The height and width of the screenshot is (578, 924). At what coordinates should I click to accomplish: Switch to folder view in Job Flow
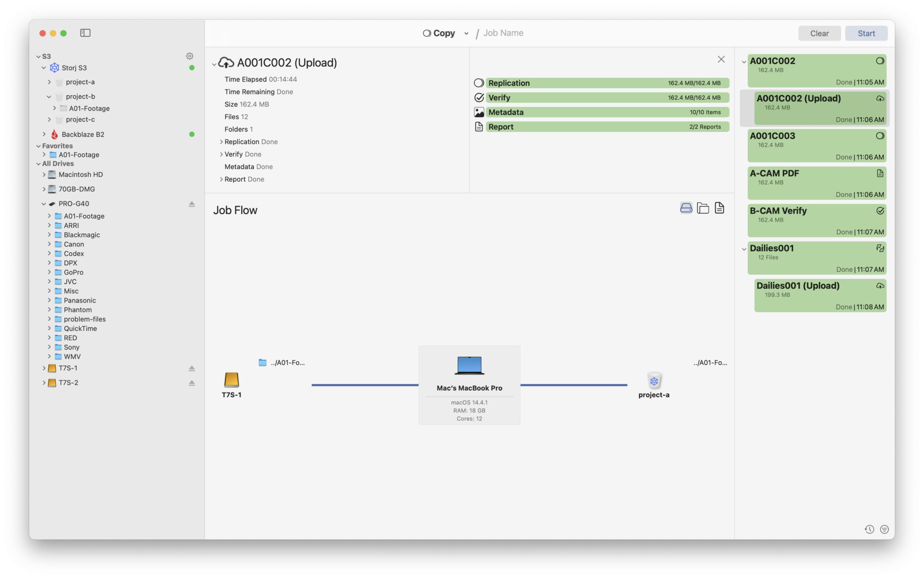click(x=702, y=208)
